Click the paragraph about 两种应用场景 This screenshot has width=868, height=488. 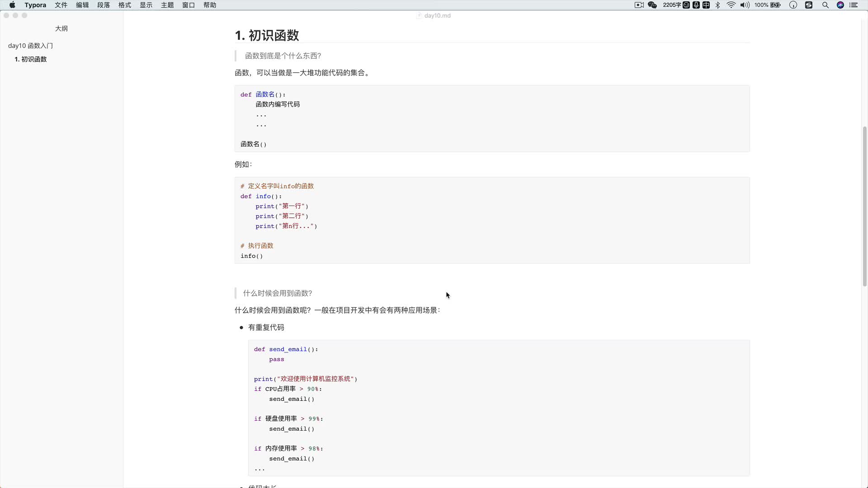pyautogui.click(x=337, y=310)
